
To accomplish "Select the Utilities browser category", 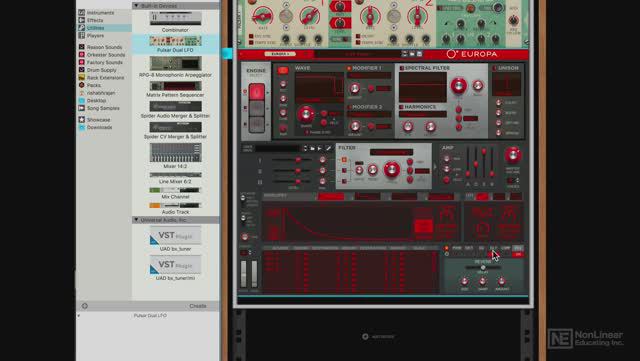I will click(95, 28).
